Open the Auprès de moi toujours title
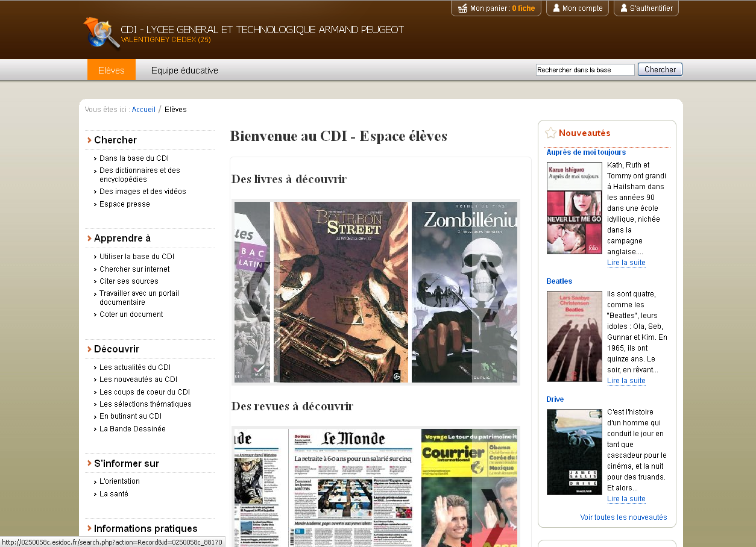Screen dimensions: 756x547 (586, 152)
